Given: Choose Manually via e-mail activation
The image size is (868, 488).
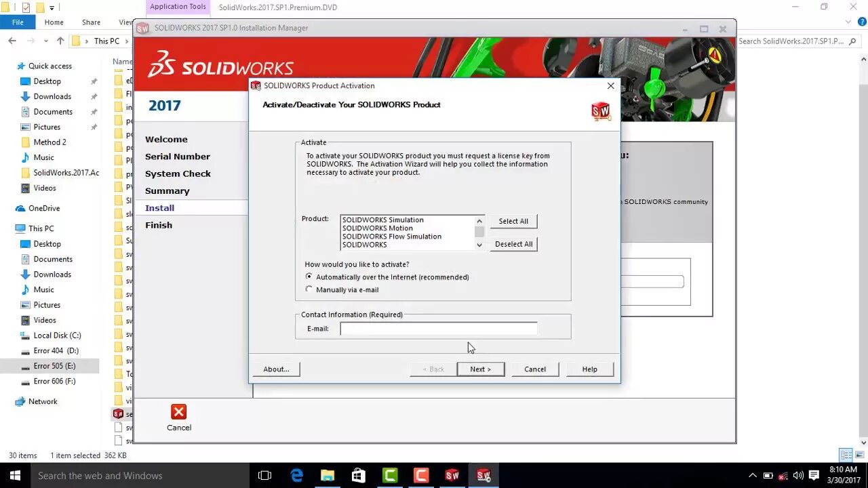Looking at the screenshot, I should coord(309,289).
